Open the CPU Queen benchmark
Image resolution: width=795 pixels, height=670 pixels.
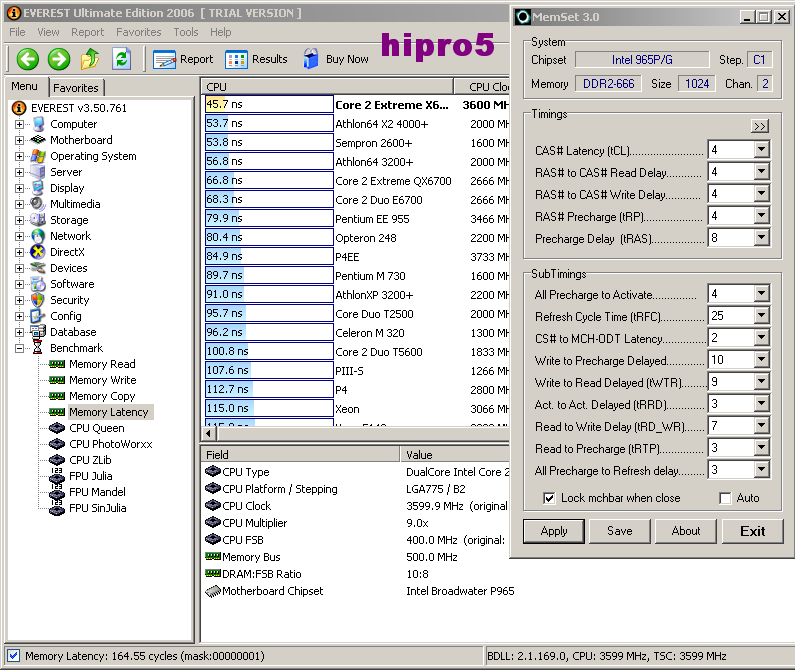pos(96,428)
